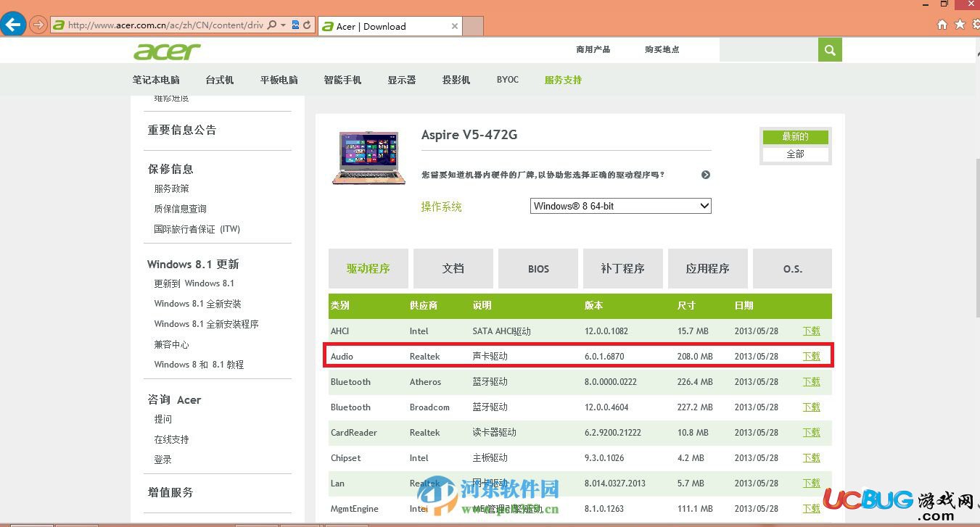Viewport: 980px width, 527px height.
Task: Switch to the BIOS tab
Action: pos(538,268)
